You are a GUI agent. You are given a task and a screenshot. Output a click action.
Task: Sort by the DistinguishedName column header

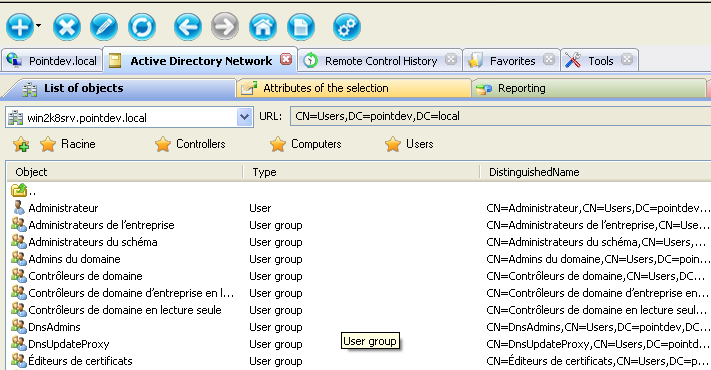coord(595,172)
